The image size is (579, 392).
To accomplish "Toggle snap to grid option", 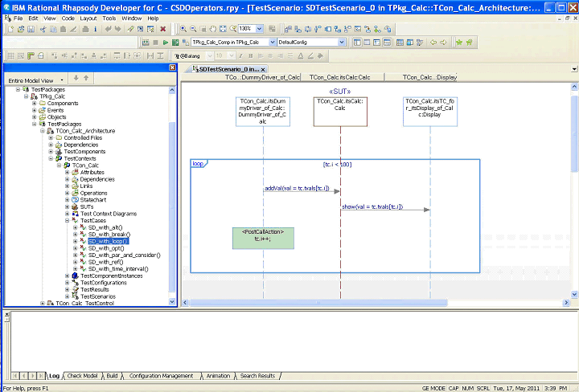I will [21, 56].
